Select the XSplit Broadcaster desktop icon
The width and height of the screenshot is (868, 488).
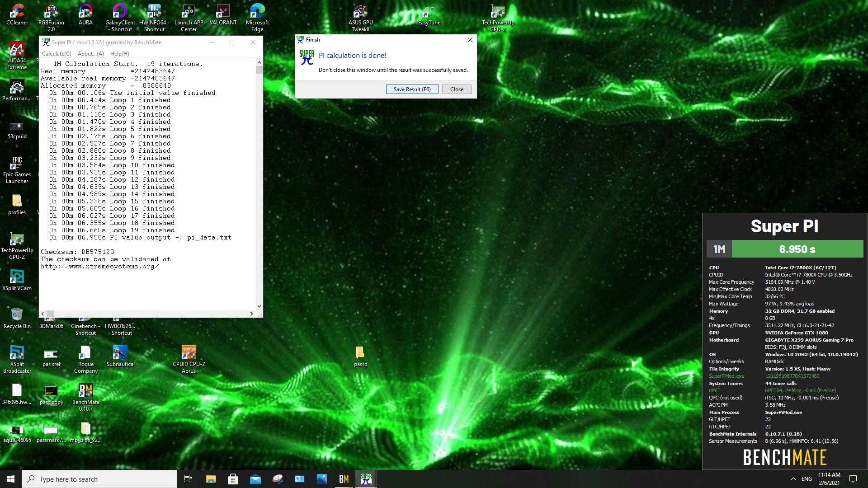17,359
